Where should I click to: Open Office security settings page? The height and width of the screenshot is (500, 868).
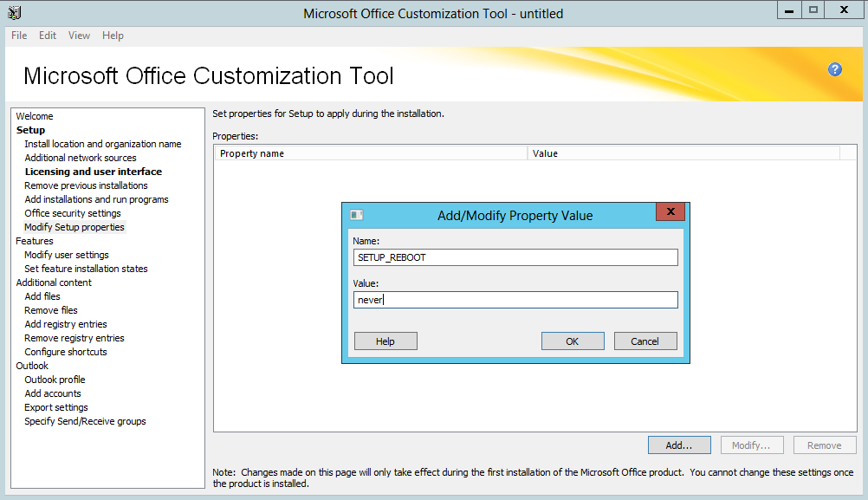pos(73,213)
